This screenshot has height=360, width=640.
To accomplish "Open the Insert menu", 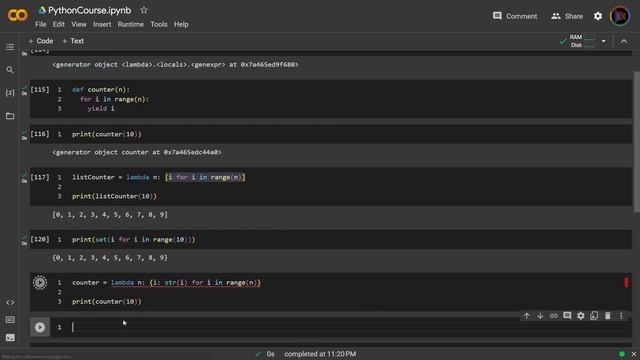I will pyautogui.click(x=102, y=24).
